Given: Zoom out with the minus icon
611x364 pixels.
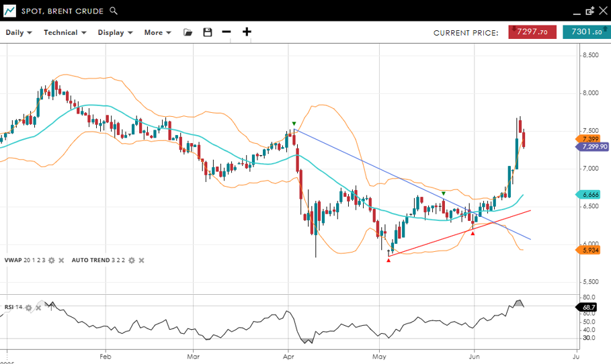Looking at the screenshot, I should pyautogui.click(x=227, y=32).
